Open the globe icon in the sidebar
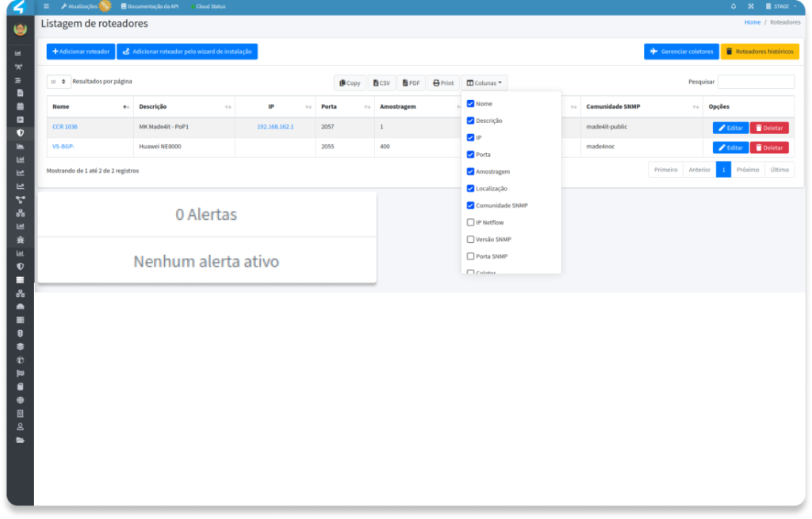The width and height of the screenshot is (812, 519). click(20, 400)
